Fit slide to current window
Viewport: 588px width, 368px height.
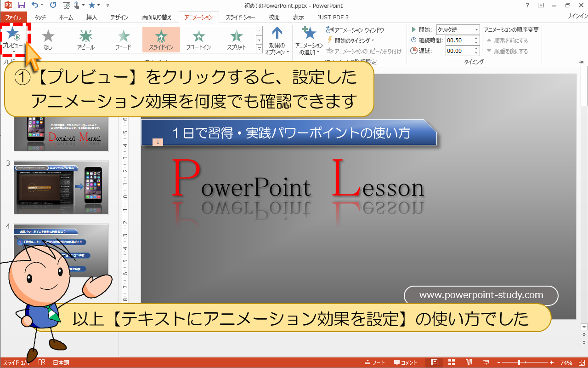(581, 362)
